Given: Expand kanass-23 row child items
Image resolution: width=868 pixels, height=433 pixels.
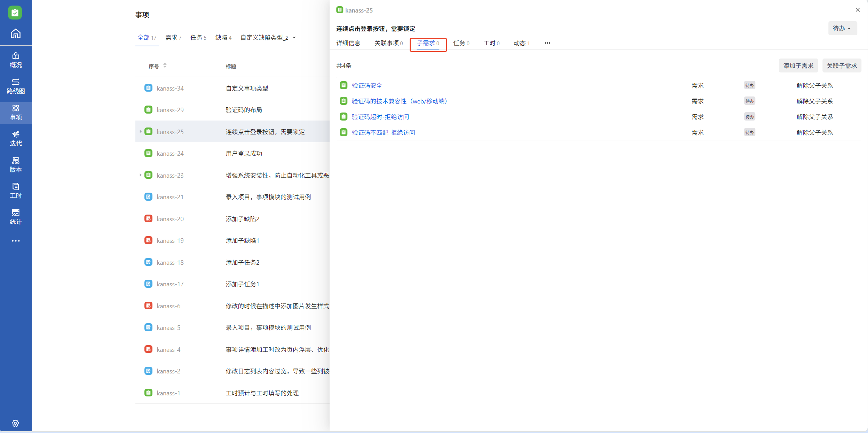Looking at the screenshot, I should [x=140, y=175].
